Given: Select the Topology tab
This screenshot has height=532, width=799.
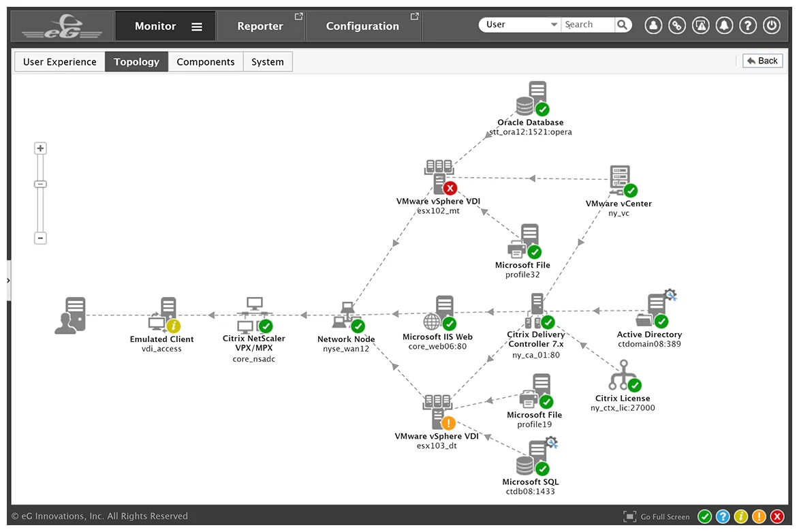Looking at the screenshot, I should (x=136, y=62).
